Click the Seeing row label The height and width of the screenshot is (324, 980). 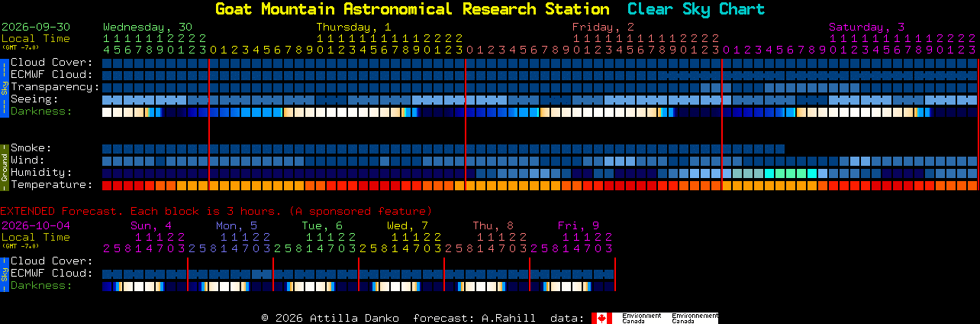(34, 99)
